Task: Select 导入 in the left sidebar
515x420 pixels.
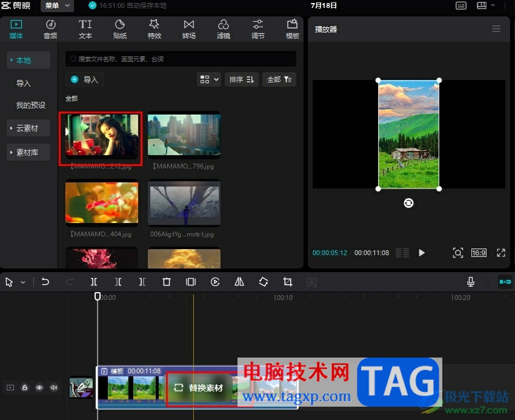Action: (23, 83)
